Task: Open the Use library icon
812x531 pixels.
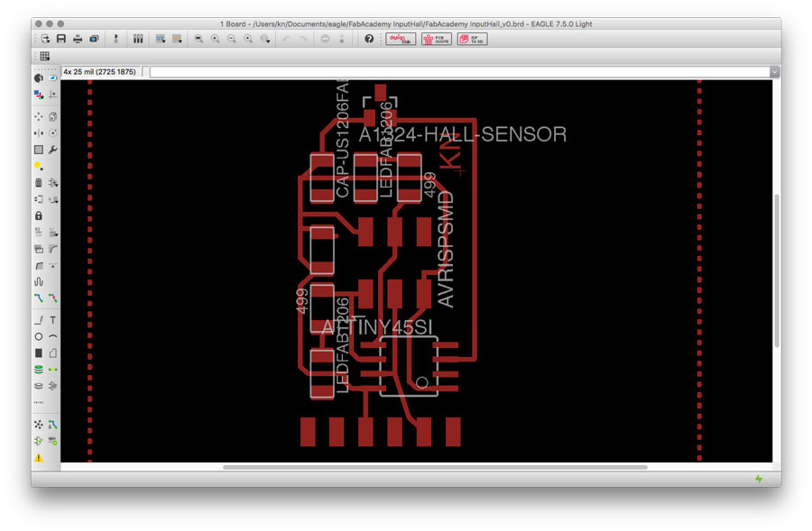Action: tap(138, 39)
